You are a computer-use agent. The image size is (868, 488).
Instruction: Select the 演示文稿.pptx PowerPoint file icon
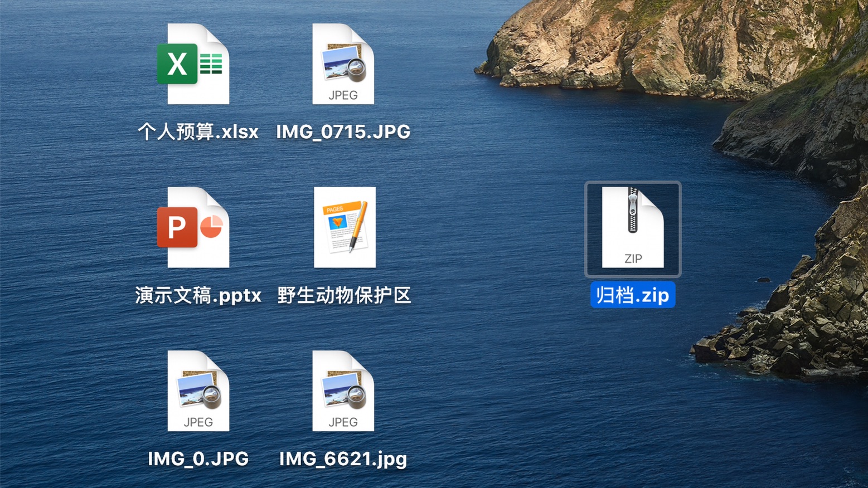coord(193,227)
